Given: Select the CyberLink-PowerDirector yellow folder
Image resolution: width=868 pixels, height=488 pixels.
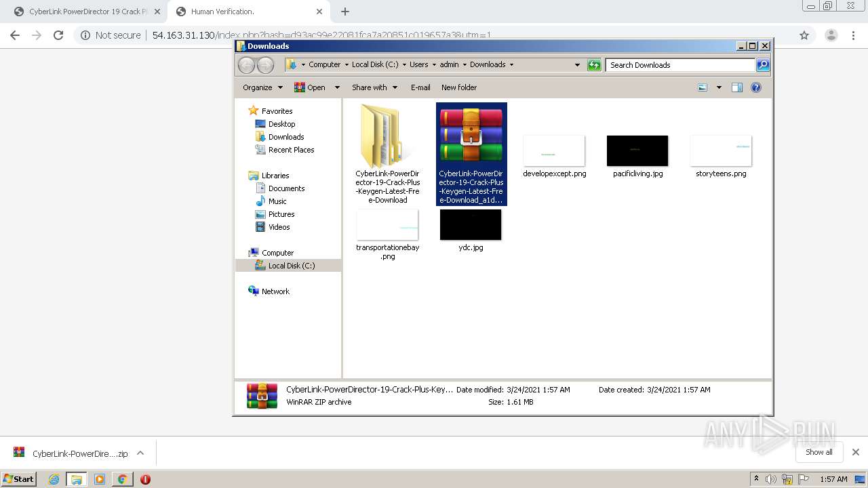Looking at the screenshot, I should point(388,154).
